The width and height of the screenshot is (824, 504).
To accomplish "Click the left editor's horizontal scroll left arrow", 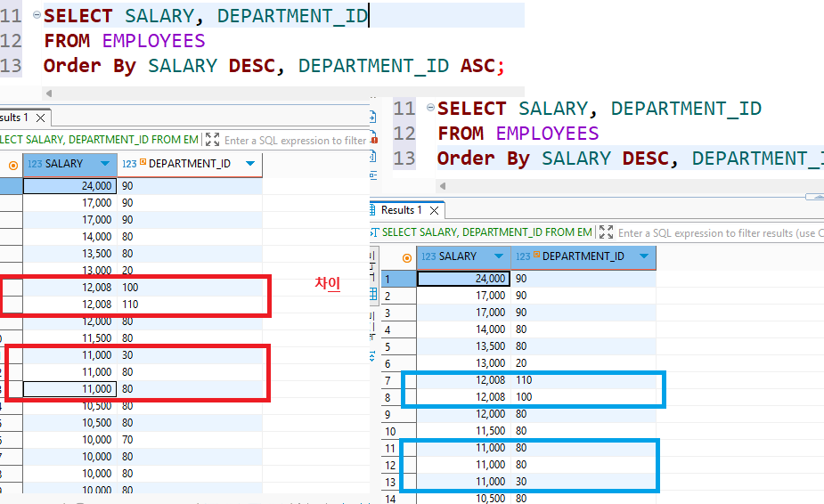I will pyautogui.click(x=49, y=93).
